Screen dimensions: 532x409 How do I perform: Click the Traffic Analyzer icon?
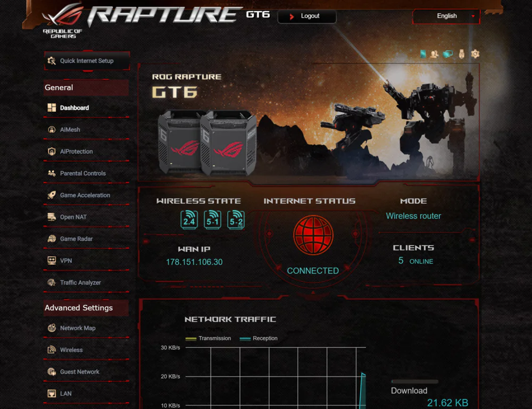(52, 282)
